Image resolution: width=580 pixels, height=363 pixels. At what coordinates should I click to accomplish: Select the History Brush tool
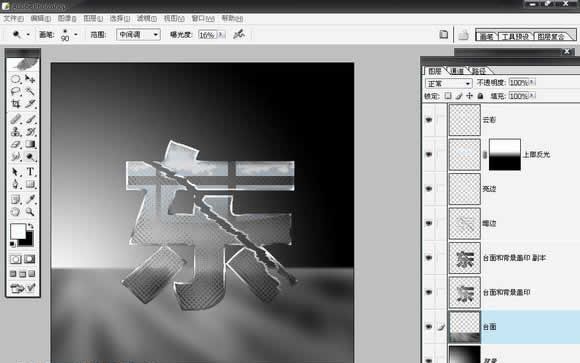(x=30, y=132)
